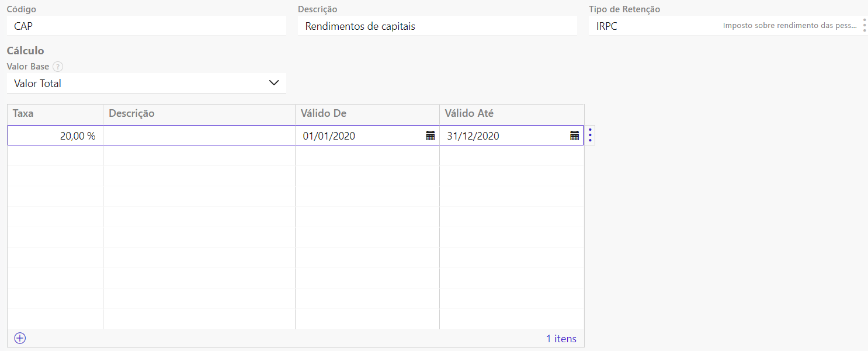The width and height of the screenshot is (868, 351).
Task: Click the IRPC retention type field
Action: (x=654, y=26)
